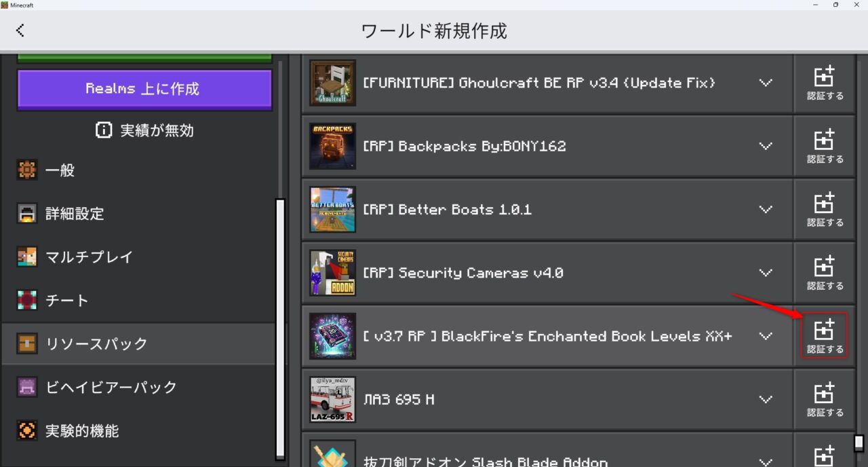Activate Security Cameras v4.0 pack
868x467 pixels.
tap(825, 273)
